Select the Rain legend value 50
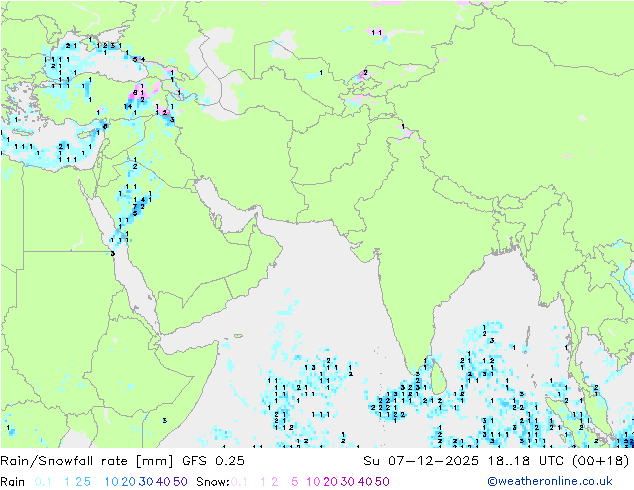Screen dimensions: 634x490 [x=180, y=482]
